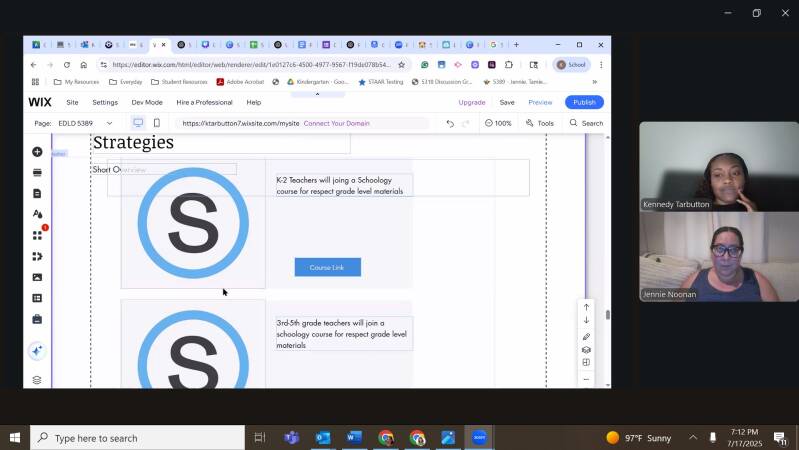Open a new Chrome tab with the plus

(x=516, y=45)
